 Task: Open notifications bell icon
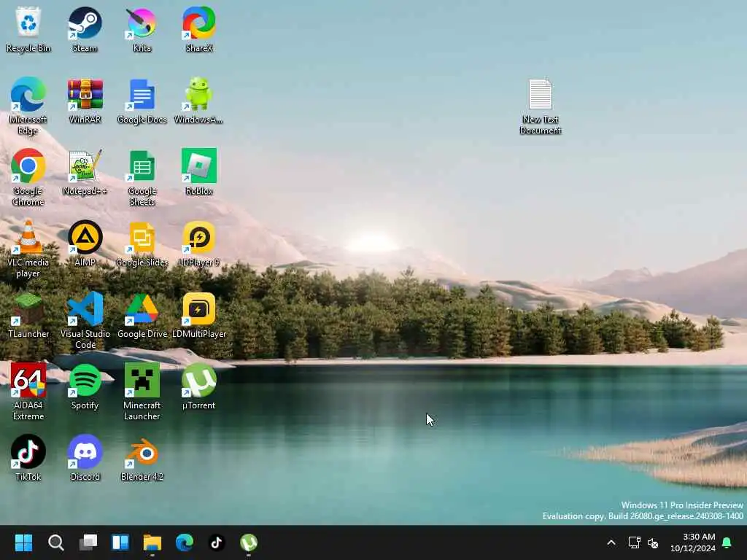click(727, 542)
